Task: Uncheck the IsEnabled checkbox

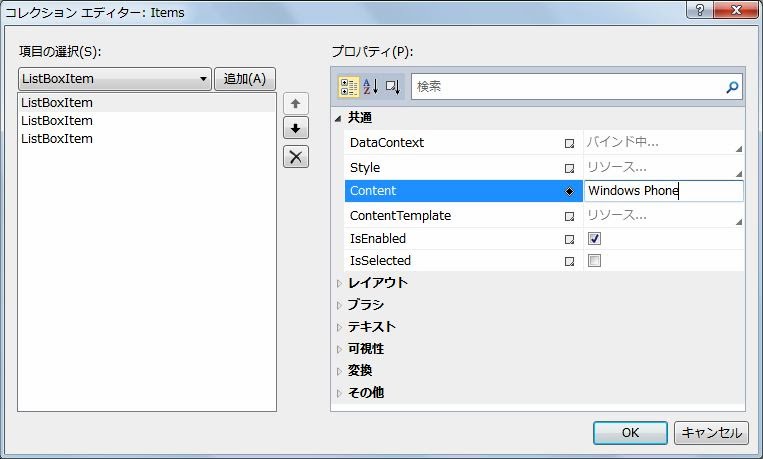Action: (594, 239)
